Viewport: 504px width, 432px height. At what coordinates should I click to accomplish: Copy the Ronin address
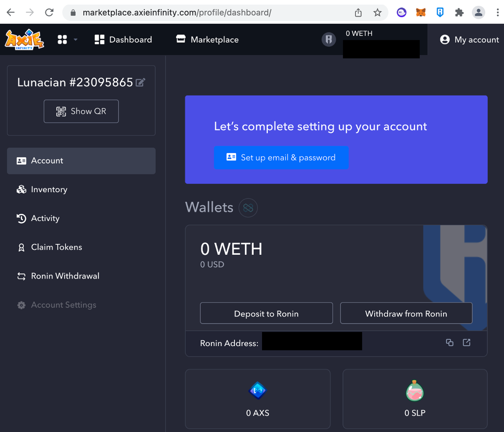pos(450,342)
